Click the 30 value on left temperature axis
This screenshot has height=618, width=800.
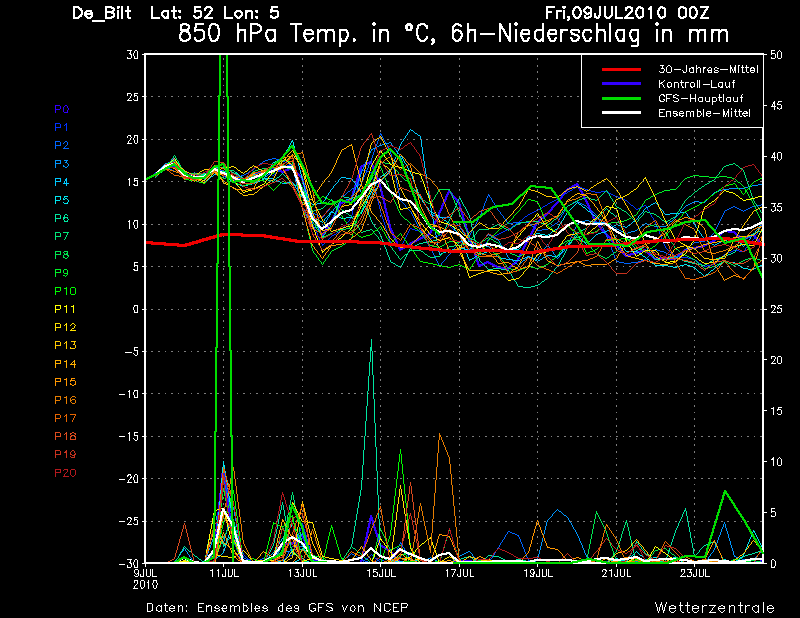pos(133,55)
